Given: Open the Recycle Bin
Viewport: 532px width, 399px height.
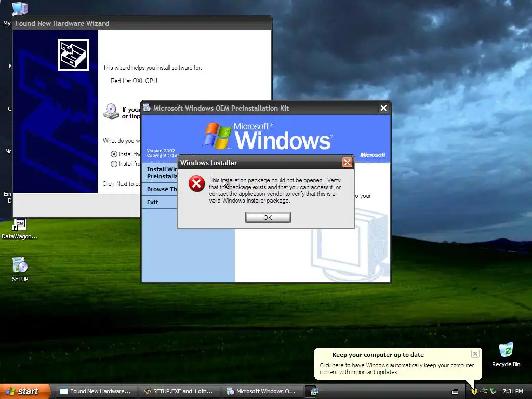Looking at the screenshot, I should coord(506,355).
